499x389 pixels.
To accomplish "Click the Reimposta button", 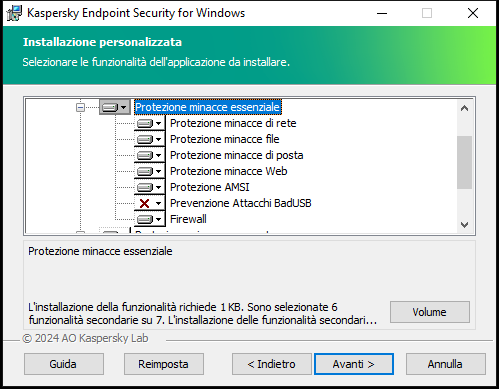I will point(164,364).
